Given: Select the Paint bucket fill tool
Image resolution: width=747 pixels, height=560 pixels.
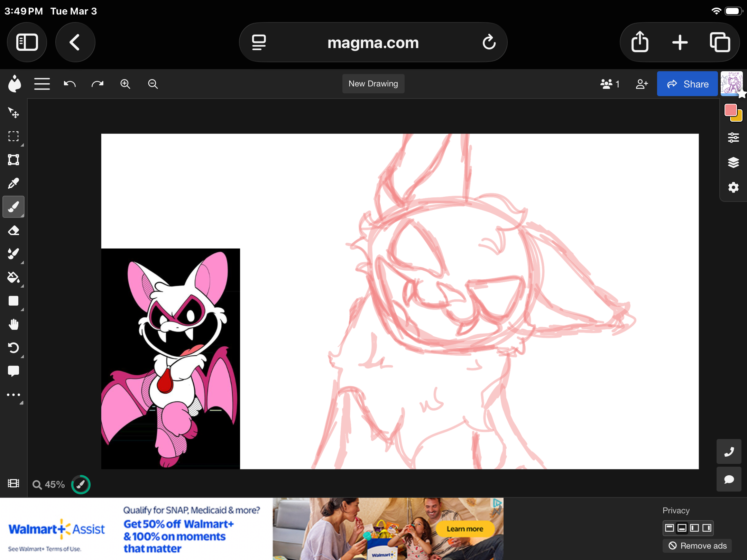Looking at the screenshot, I should tap(14, 277).
